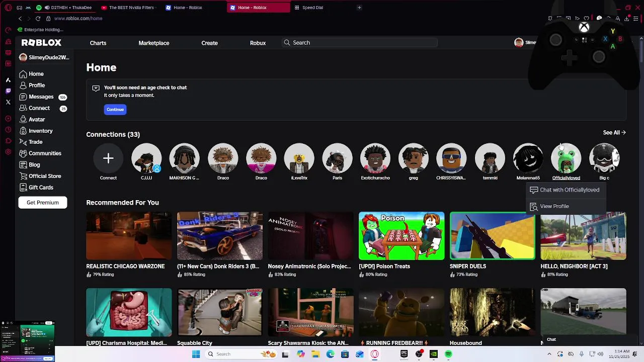Open the Windows Start menu
The height and width of the screenshot is (362, 644).
pyautogui.click(x=196, y=354)
